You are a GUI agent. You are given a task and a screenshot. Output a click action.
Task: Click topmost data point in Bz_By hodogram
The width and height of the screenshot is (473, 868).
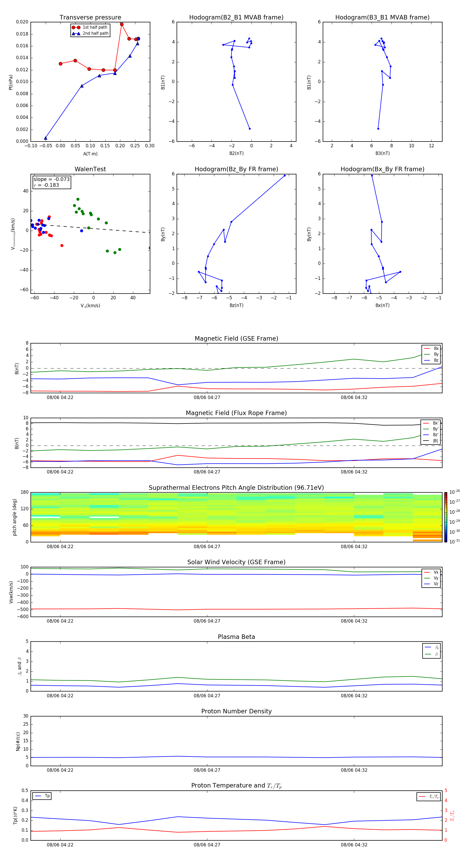285,175
